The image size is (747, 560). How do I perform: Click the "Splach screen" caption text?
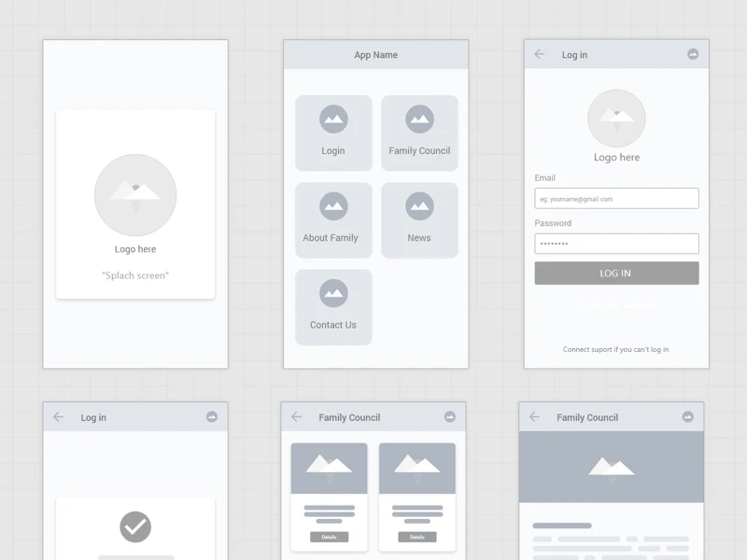(x=135, y=275)
